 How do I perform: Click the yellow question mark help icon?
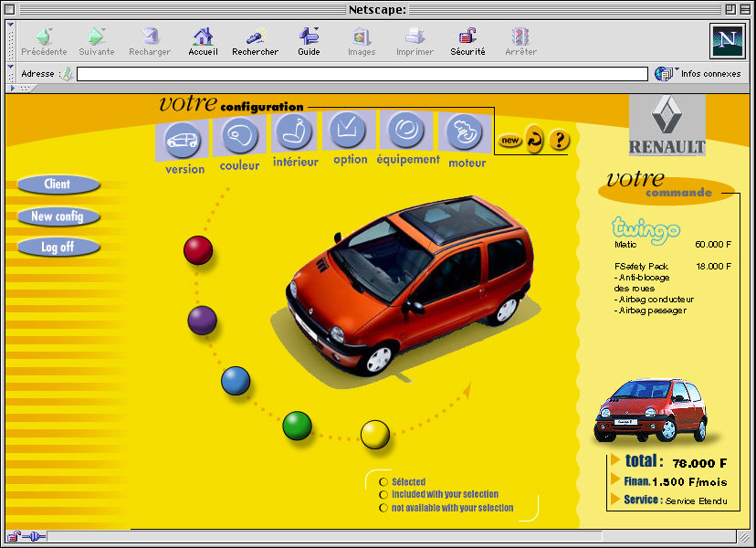(560, 141)
